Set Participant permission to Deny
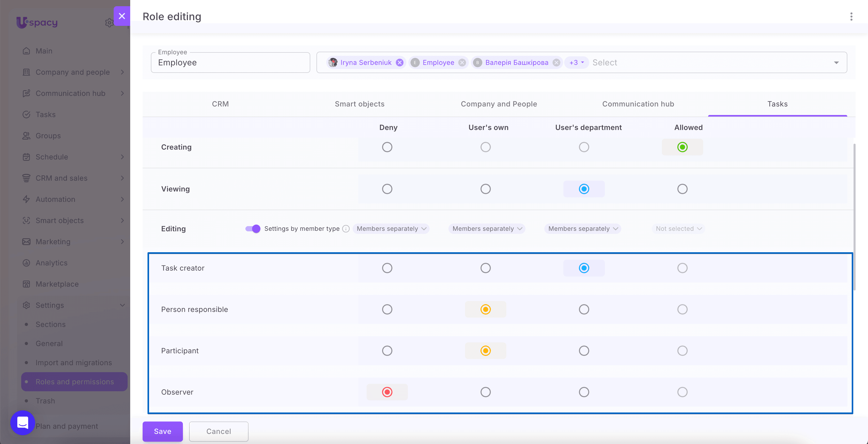Screen dimensions: 868x444 click(x=387, y=351)
